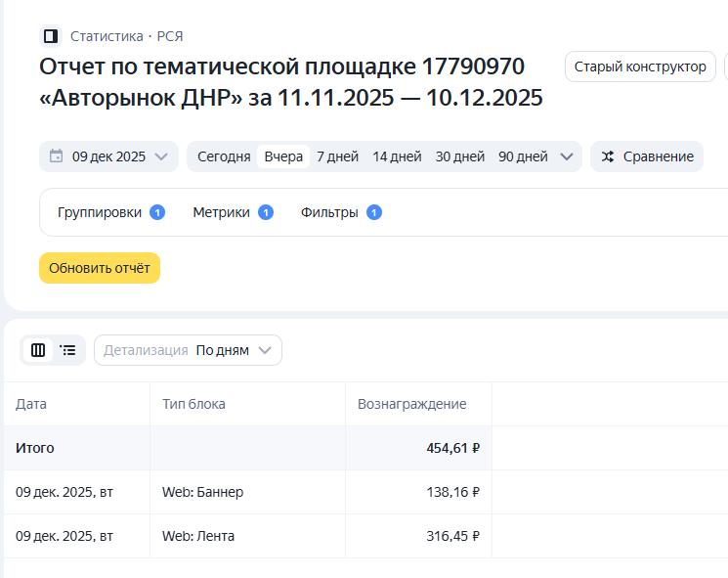Click the calendar icon in date picker

point(56,156)
